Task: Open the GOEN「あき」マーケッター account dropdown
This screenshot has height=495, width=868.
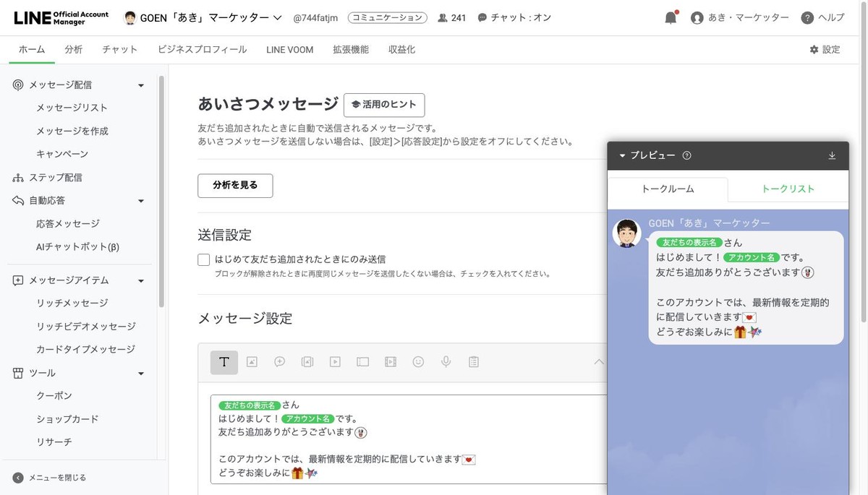Action: (x=203, y=18)
